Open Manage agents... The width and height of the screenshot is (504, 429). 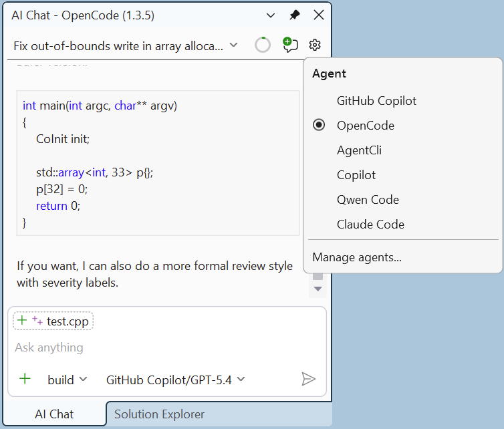point(357,257)
